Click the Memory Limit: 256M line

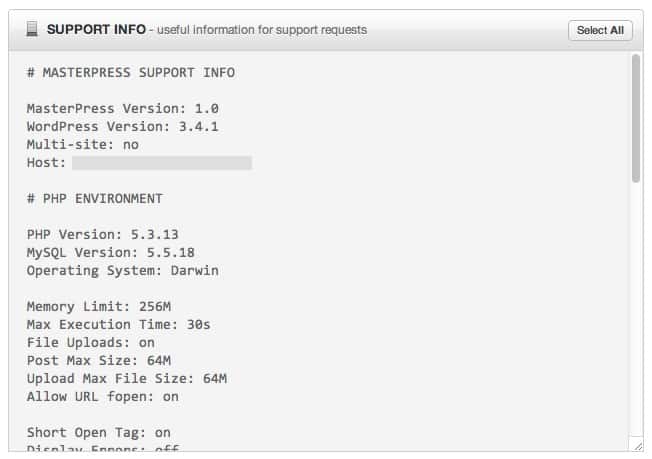click(99, 306)
